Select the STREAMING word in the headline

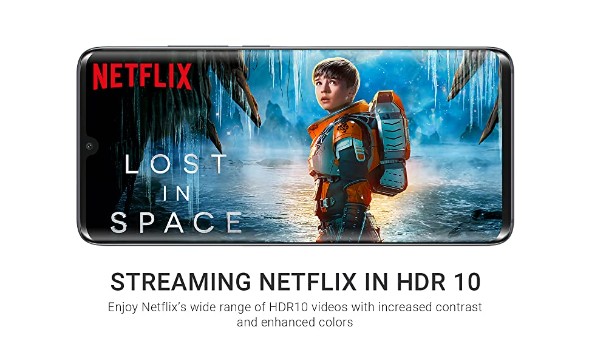(181, 282)
